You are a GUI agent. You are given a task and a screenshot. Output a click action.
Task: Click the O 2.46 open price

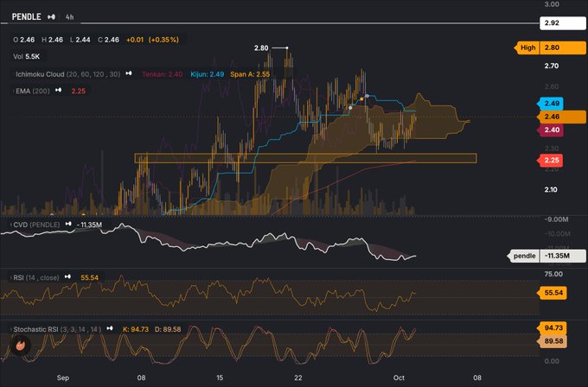pos(23,40)
